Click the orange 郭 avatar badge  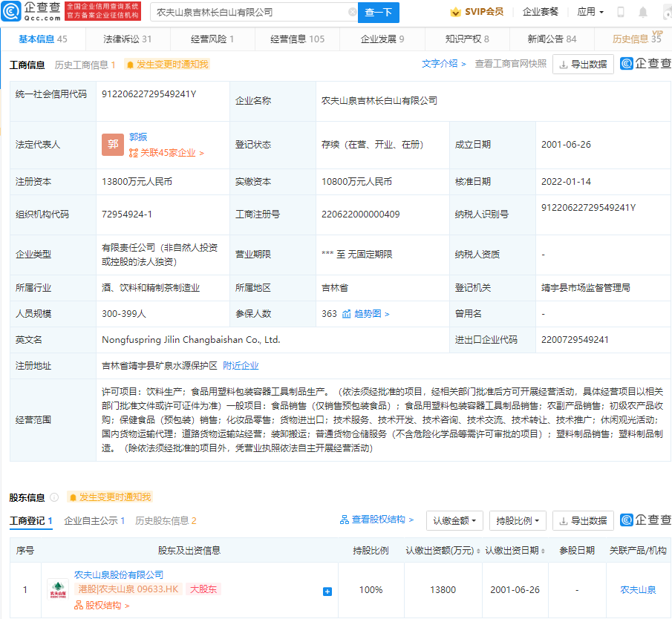tap(113, 145)
